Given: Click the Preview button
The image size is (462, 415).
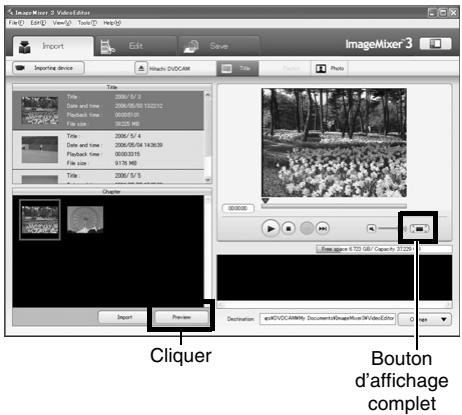Looking at the screenshot, I should pyautogui.click(x=182, y=317).
